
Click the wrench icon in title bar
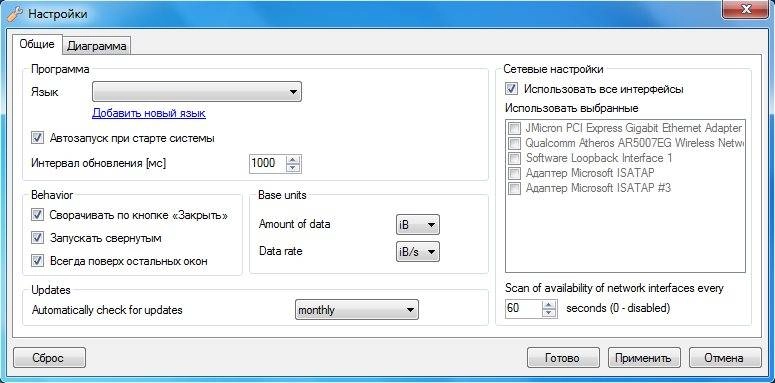[14, 14]
